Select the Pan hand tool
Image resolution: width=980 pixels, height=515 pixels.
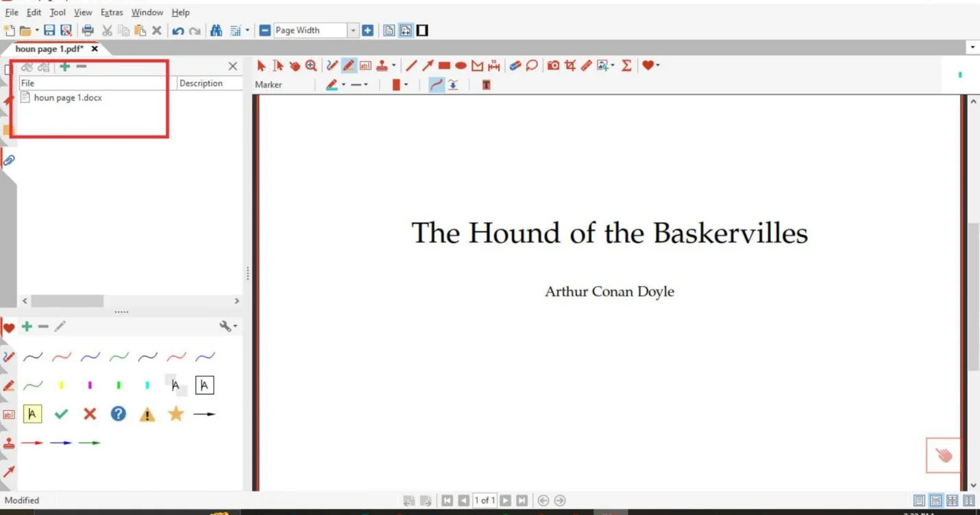pos(295,66)
